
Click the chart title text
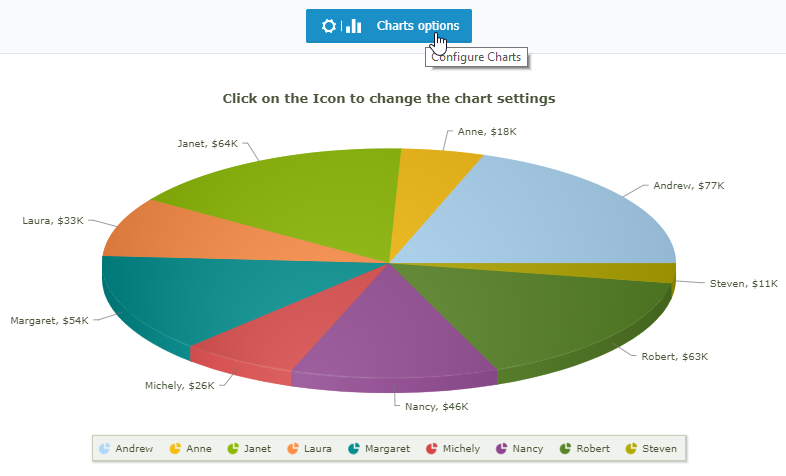pyautogui.click(x=389, y=98)
